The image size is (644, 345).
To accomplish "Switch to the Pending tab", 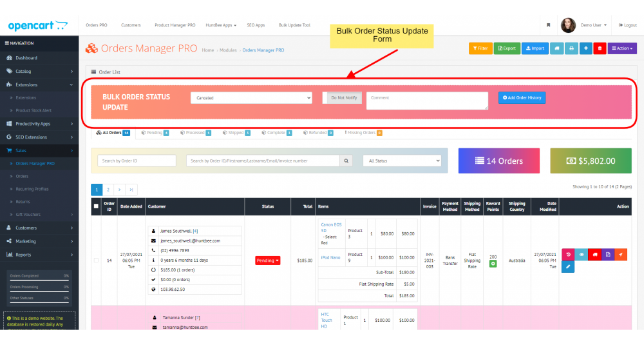I will pos(155,133).
